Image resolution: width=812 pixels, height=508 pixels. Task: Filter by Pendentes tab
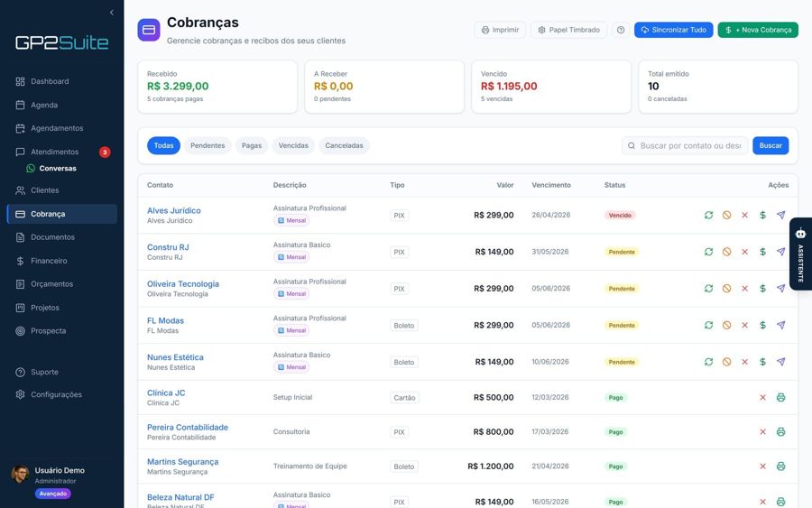pos(208,145)
